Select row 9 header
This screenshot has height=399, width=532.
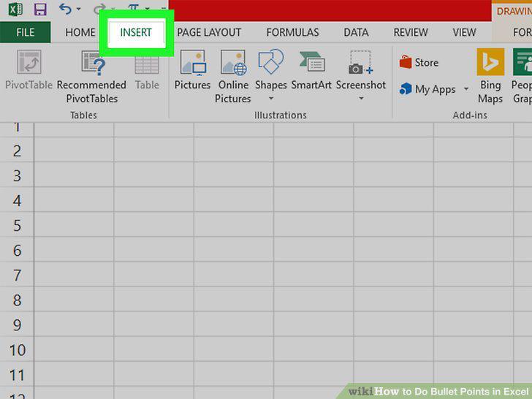tap(17, 324)
